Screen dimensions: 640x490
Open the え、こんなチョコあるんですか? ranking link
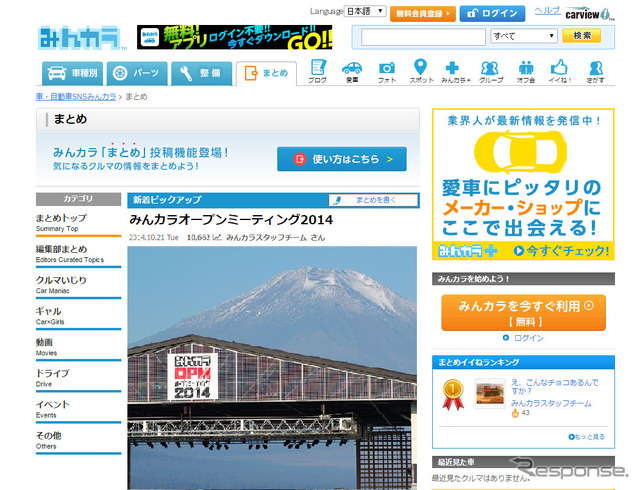(x=554, y=386)
